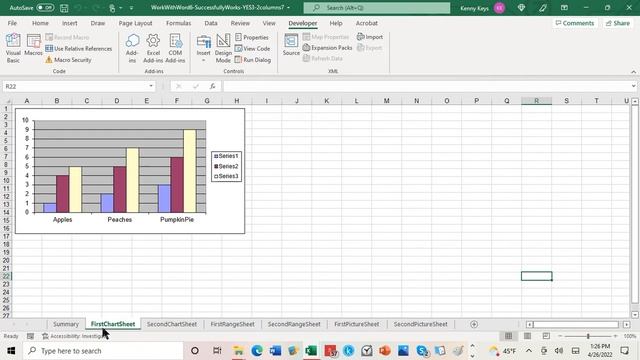The image size is (640, 360).
Task: Open the Summary sheet tab
Action: tap(66, 324)
